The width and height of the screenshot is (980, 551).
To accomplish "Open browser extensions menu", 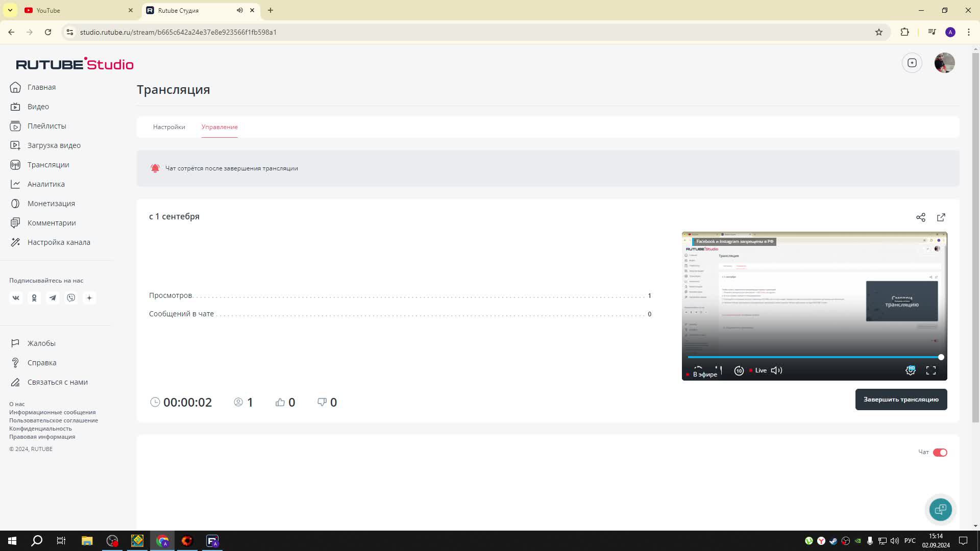I will pyautogui.click(x=904, y=32).
